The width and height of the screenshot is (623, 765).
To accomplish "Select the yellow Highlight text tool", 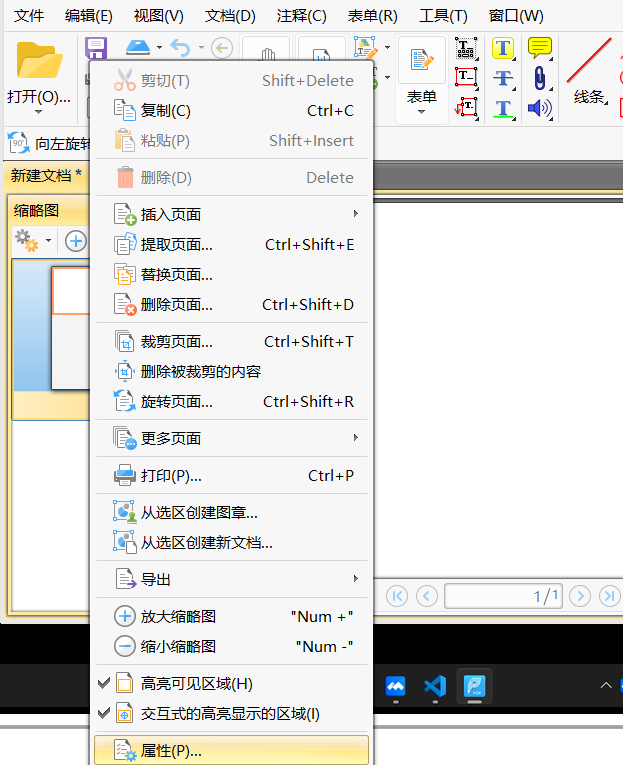I will click(503, 48).
